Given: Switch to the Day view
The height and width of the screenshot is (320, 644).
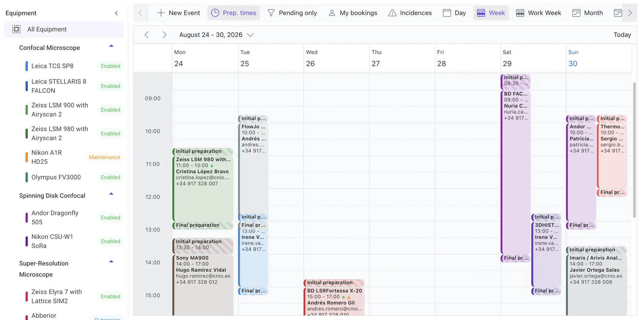Looking at the screenshot, I should 454,13.
